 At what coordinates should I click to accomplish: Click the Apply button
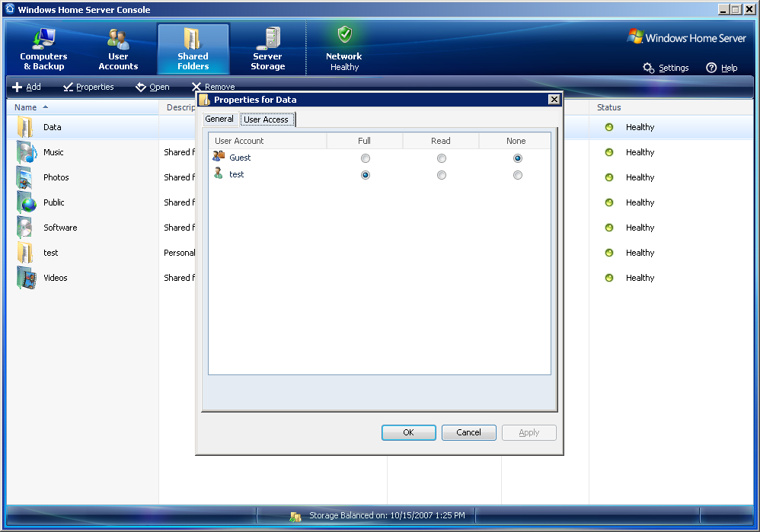point(528,432)
